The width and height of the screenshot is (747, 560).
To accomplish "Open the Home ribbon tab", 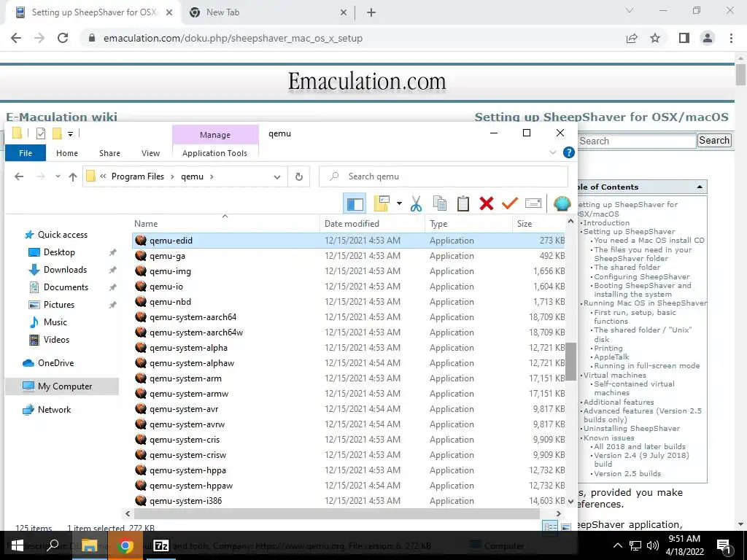I will tap(66, 153).
